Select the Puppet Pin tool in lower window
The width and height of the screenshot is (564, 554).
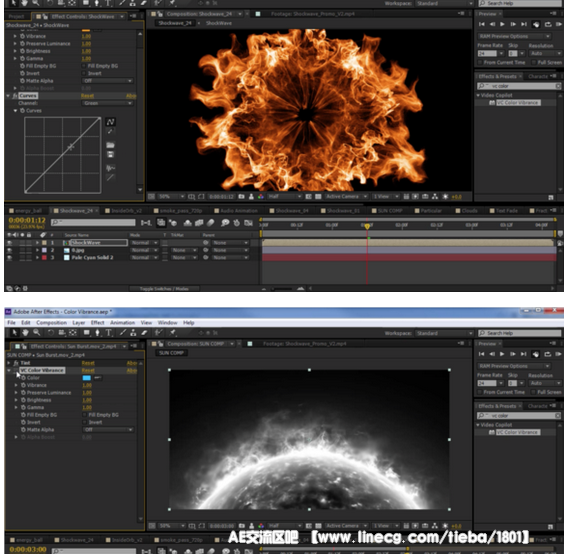(x=173, y=332)
